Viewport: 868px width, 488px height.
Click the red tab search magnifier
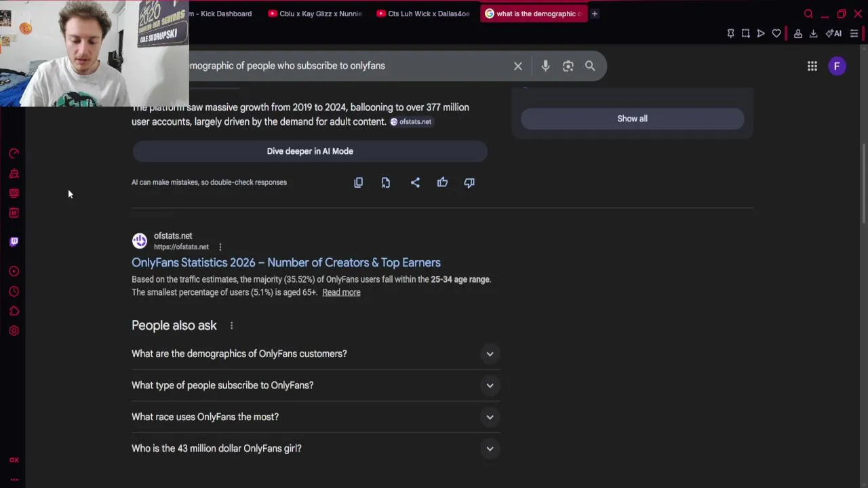pos(808,14)
